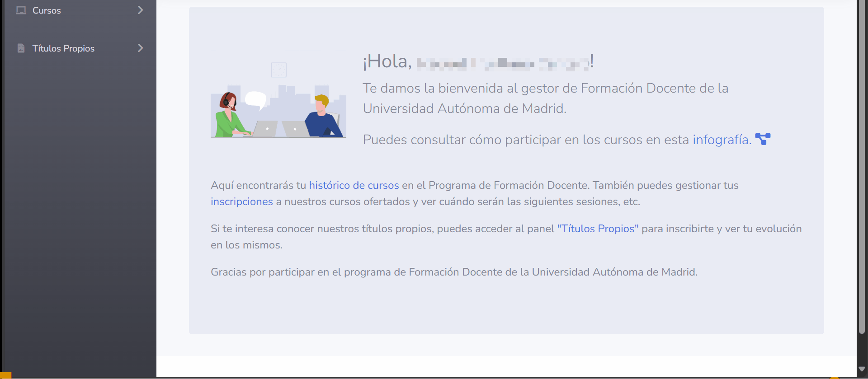Follow the histórico de cursos link
Screen dimensions: 868x379
(x=354, y=185)
